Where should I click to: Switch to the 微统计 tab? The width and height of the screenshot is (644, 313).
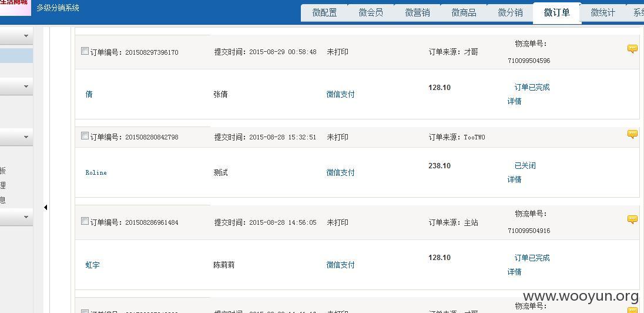(x=603, y=13)
